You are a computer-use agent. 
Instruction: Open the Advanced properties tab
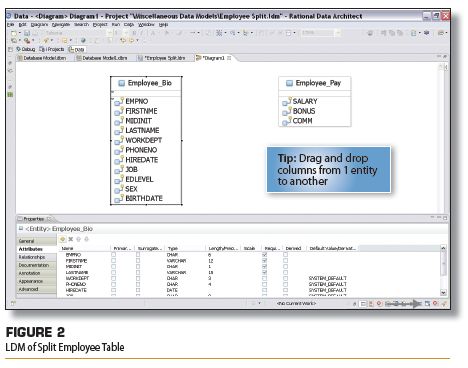37,289
